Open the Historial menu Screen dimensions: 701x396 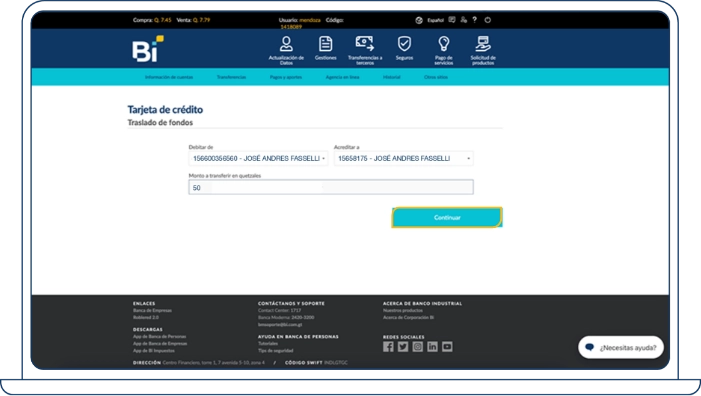(392, 77)
